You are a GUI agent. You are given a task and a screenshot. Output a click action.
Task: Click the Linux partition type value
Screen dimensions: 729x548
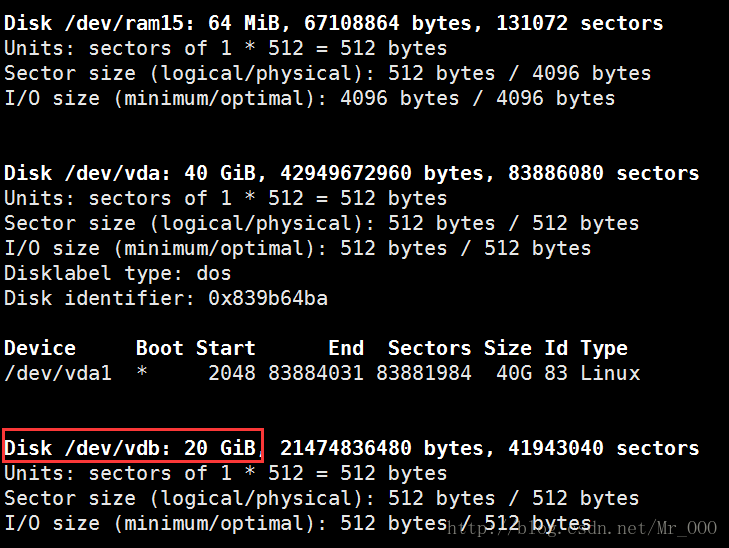coord(610,373)
